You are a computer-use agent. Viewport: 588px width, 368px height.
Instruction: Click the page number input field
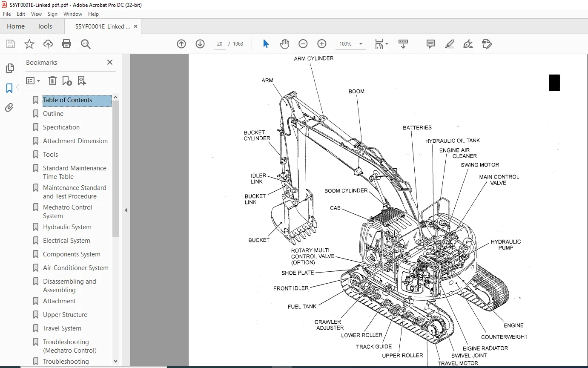point(220,44)
